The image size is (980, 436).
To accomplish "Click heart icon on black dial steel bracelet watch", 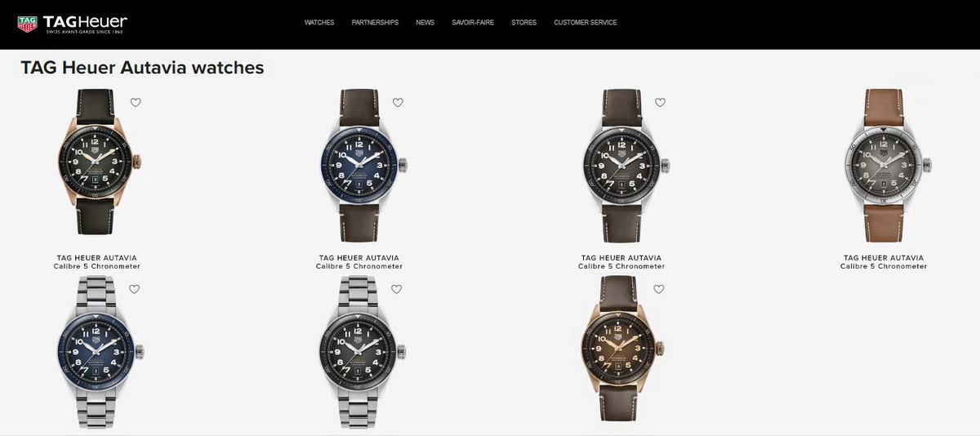I will point(397,288).
